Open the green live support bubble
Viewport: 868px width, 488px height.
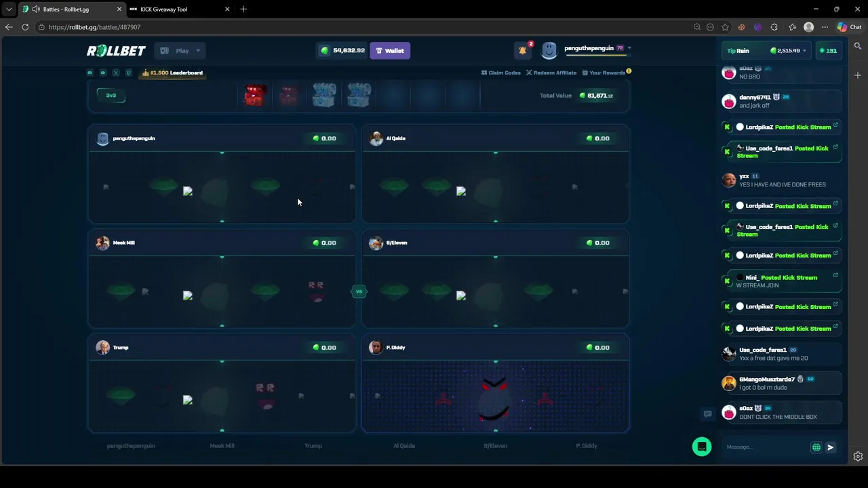(x=702, y=447)
